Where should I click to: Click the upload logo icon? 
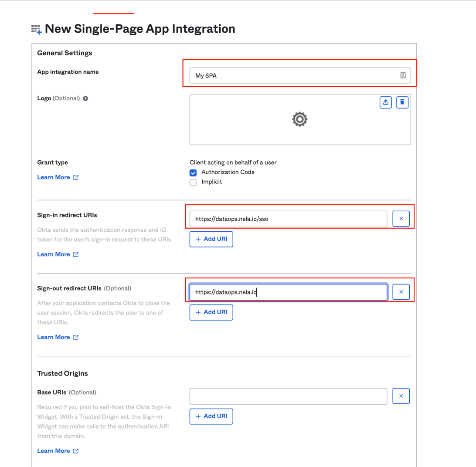pos(385,102)
